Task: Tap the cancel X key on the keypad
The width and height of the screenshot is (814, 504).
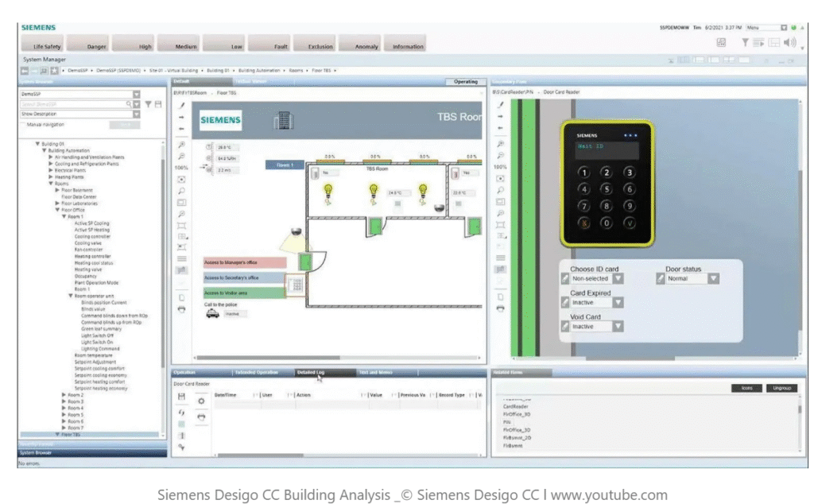Action: [x=584, y=223]
